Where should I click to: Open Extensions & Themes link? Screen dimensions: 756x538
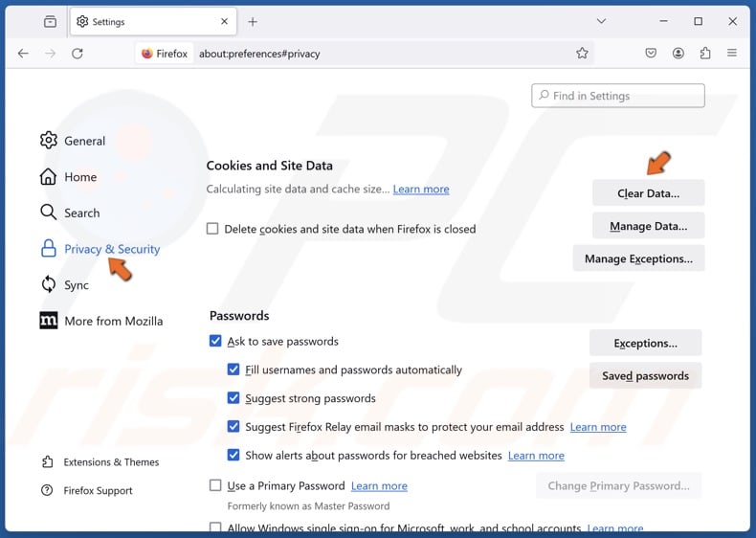(111, 462)
